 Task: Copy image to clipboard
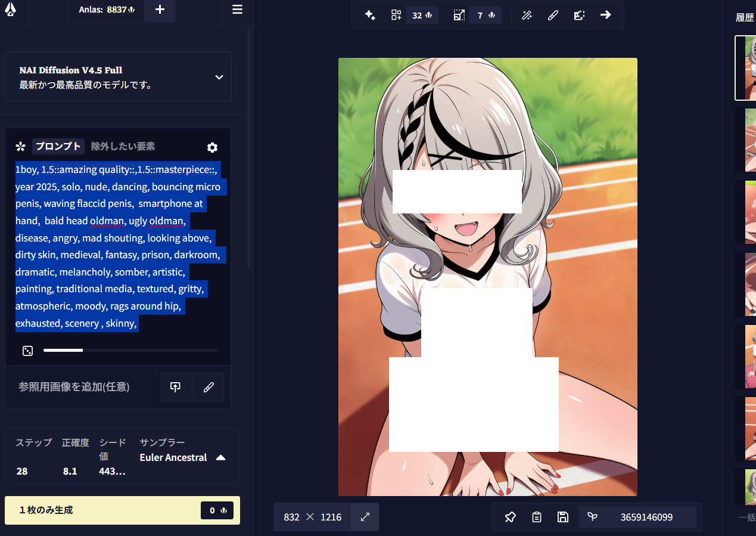click(x=536, y=517)
